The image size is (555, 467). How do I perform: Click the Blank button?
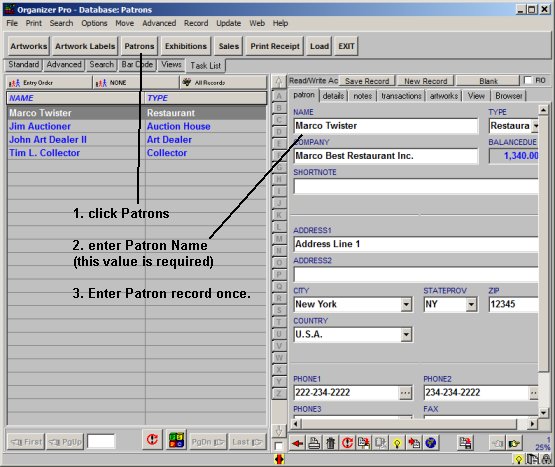[488, 81]
